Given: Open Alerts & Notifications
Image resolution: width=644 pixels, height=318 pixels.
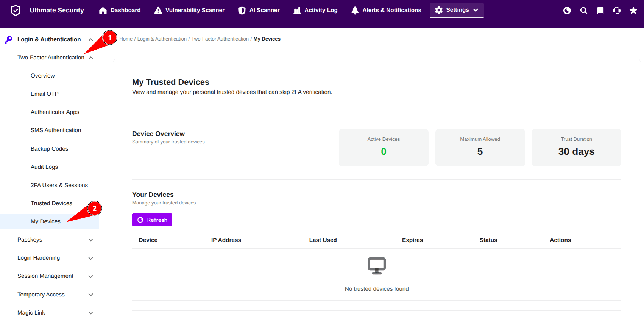Looking at the screenshot, I should point(386,10).
